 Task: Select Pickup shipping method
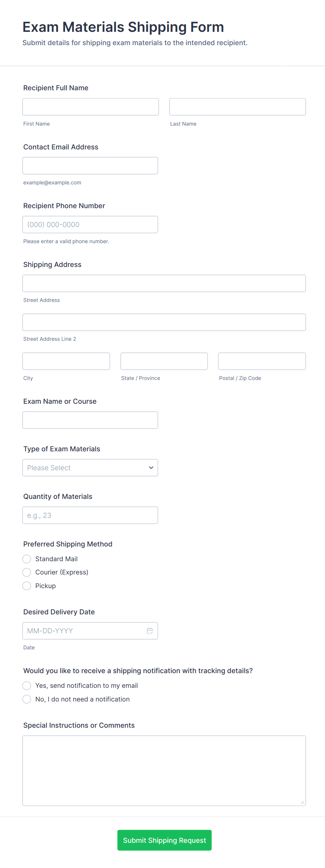click(27, 586)
